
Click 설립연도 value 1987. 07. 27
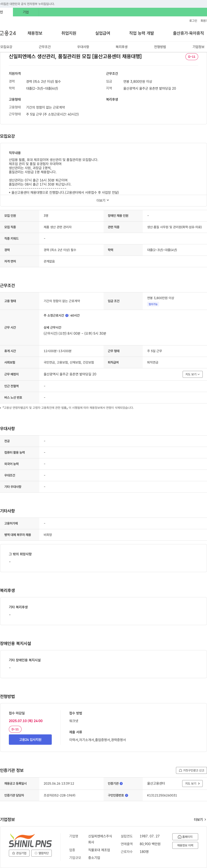(x=150, y=836)
